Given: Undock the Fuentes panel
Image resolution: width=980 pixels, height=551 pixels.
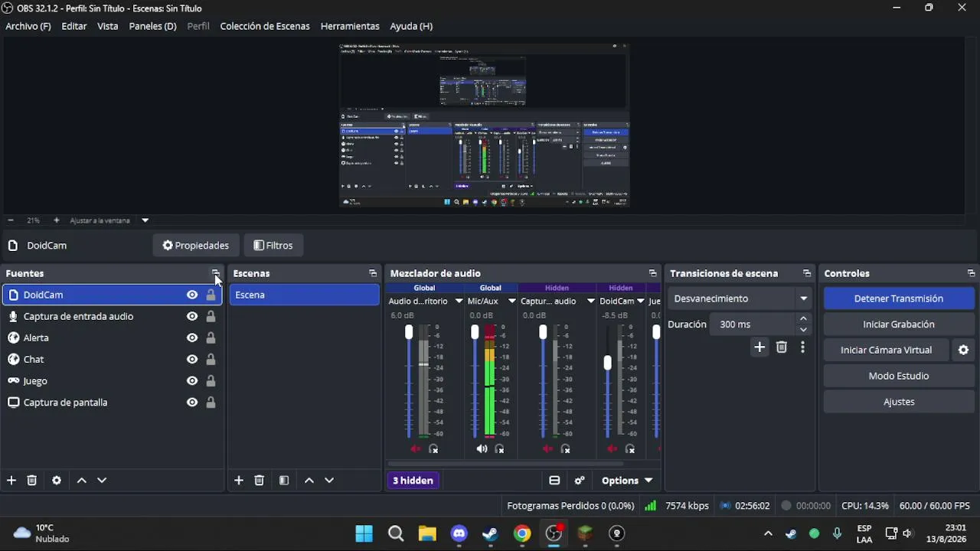Looking at the screenshot, I should pos(216,273).
